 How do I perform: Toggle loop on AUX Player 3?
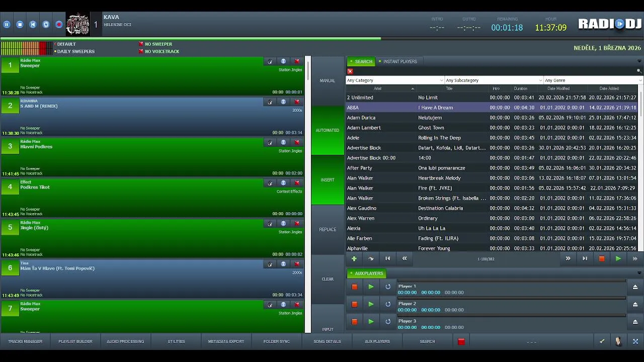[x=388, y=322]
